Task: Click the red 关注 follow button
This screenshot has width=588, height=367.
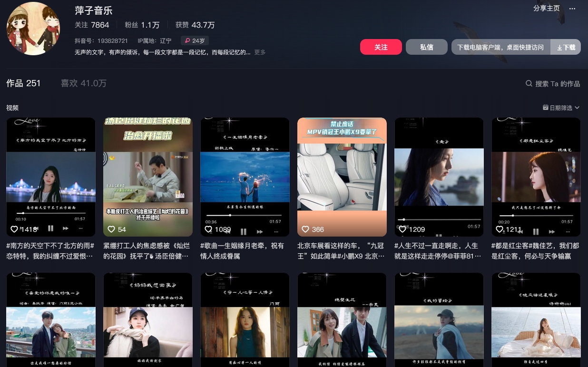Action: click(x=381, y=47)
